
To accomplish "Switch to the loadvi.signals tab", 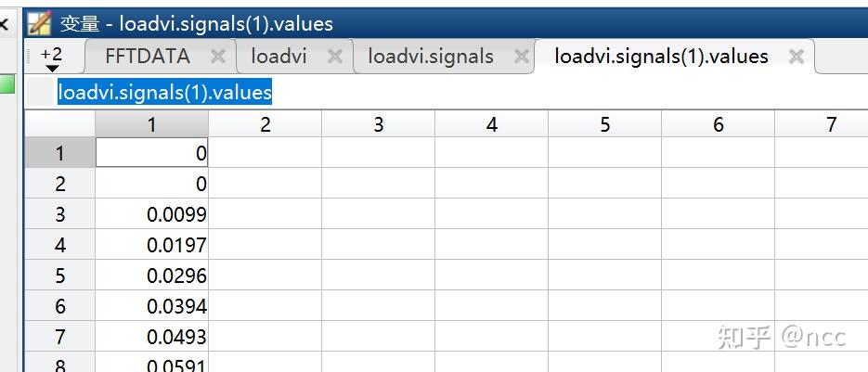I will (430, 57).
